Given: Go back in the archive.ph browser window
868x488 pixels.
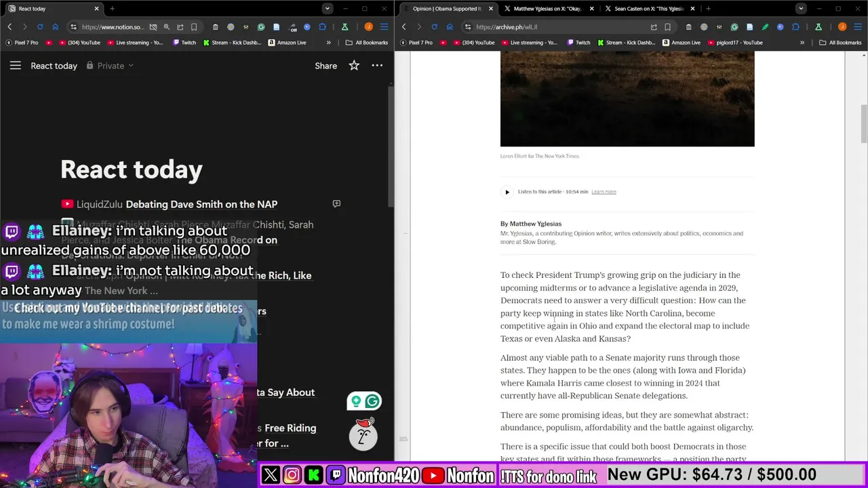Looking at the screenshot, I should tap(403, 27).
